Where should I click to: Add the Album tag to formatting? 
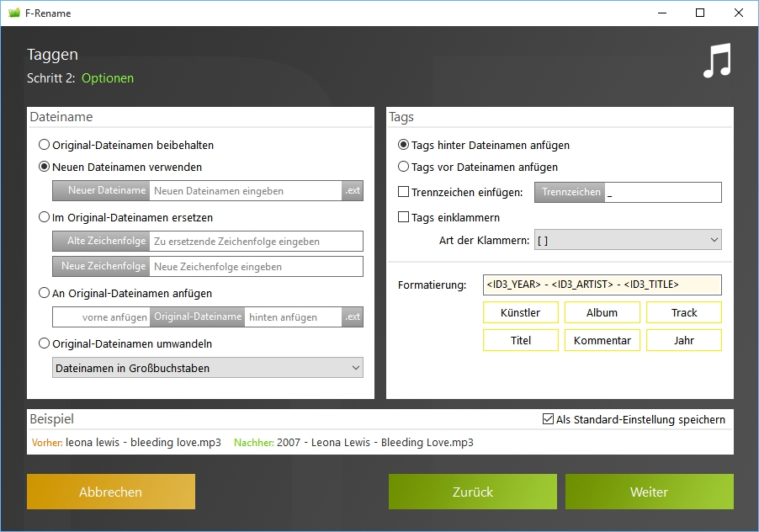click(x=602, y=312)
